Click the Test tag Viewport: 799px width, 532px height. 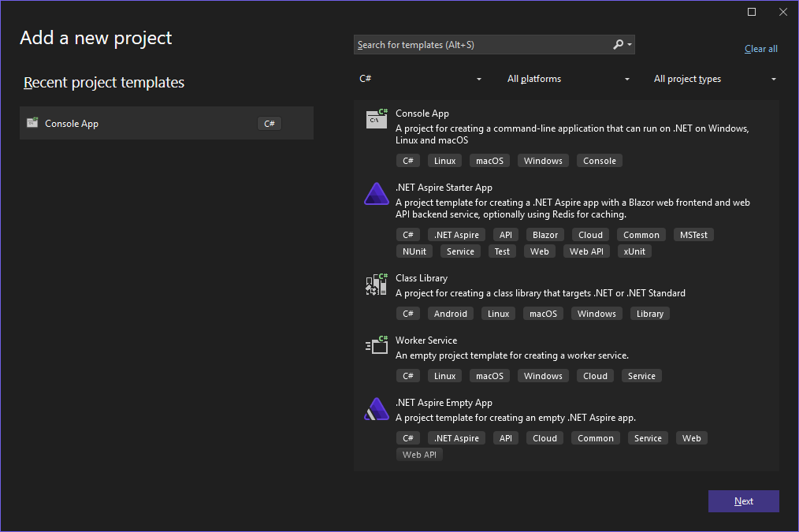pos(502,251)
